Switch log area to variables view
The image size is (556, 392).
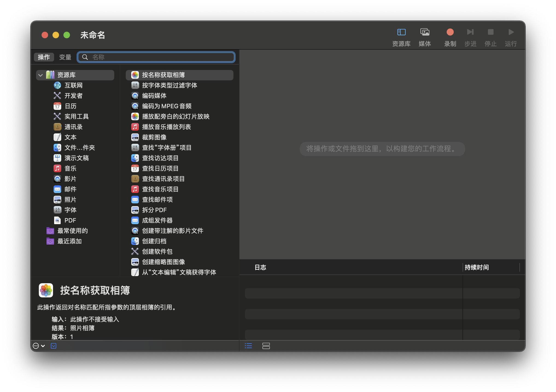(x=266, y=346)
